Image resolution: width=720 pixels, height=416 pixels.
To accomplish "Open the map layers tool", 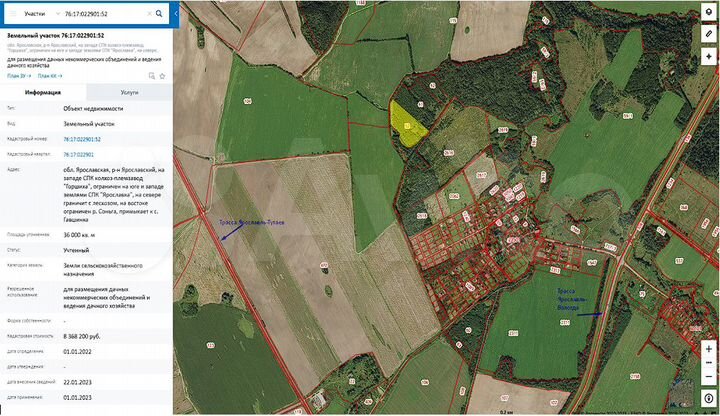I will 708,13.
